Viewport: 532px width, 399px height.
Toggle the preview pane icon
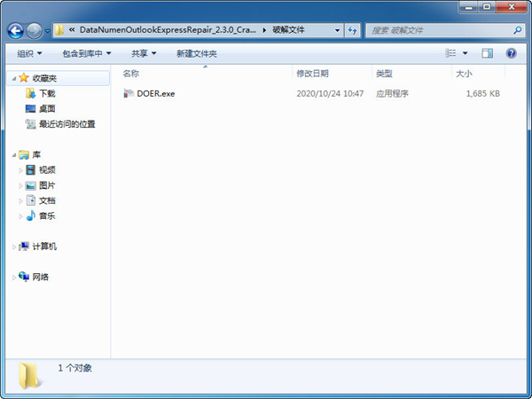(x=487, y=53)
